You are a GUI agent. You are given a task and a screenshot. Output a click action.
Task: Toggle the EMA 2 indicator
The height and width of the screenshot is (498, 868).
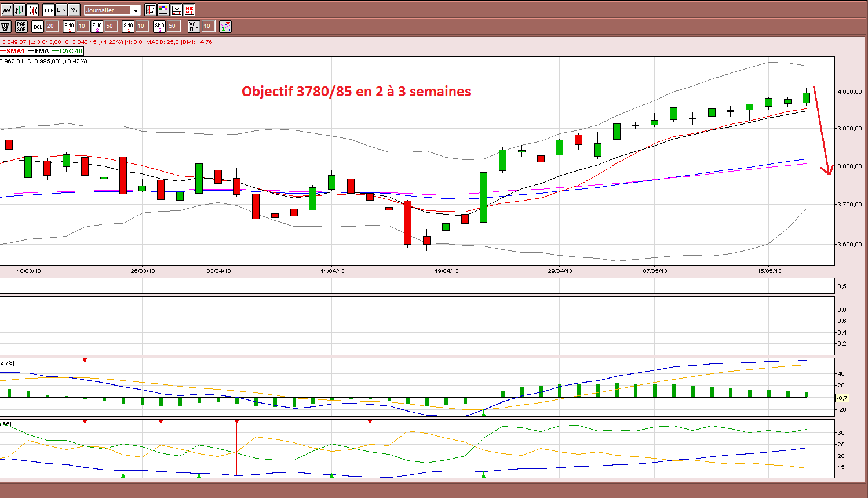click(97, 26)
